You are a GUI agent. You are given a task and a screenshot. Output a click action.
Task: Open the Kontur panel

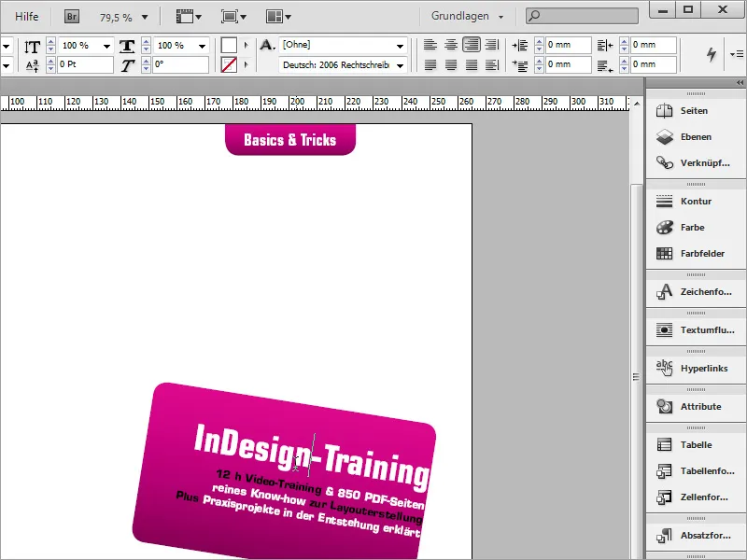pyautogui.click(x=691, y=201)
